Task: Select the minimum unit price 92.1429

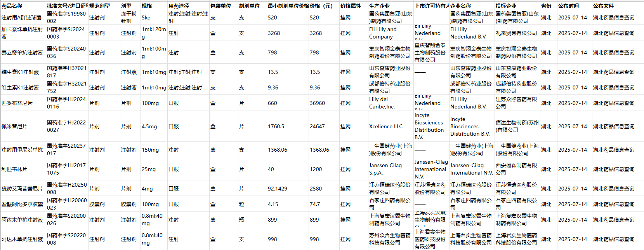Action: (288, 189)
